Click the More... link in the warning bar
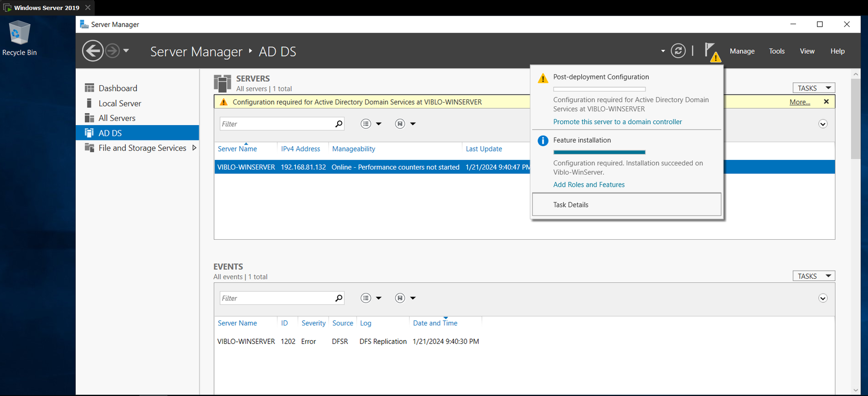The width and height of the screenshot is (868, 396). [x=800, y=102]
